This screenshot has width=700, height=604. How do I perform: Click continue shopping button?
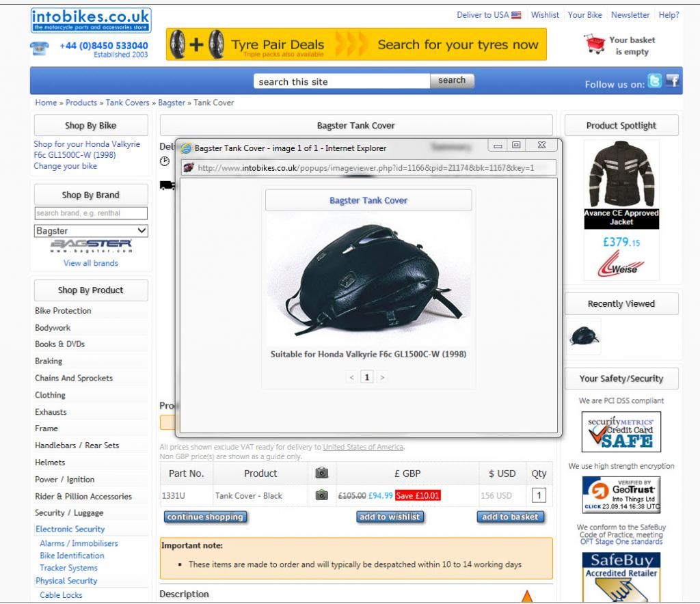(x=205, y=517)
